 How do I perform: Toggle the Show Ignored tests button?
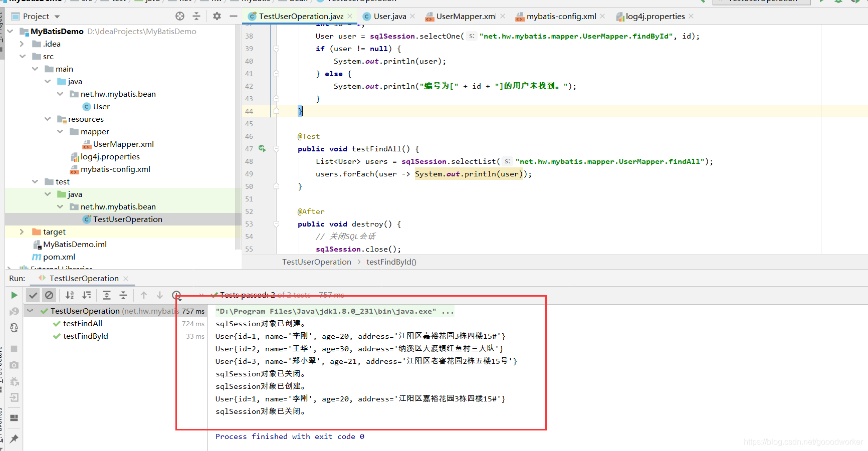(x=49, y=295)
